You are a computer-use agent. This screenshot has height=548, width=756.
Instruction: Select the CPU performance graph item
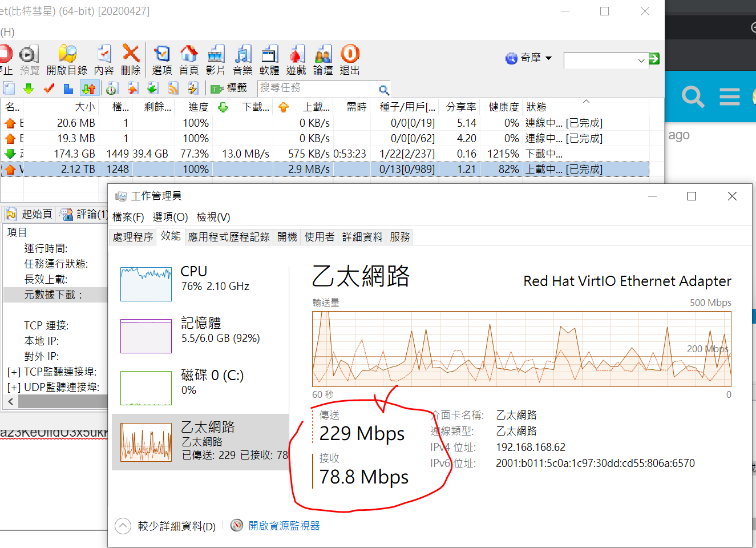200,283
